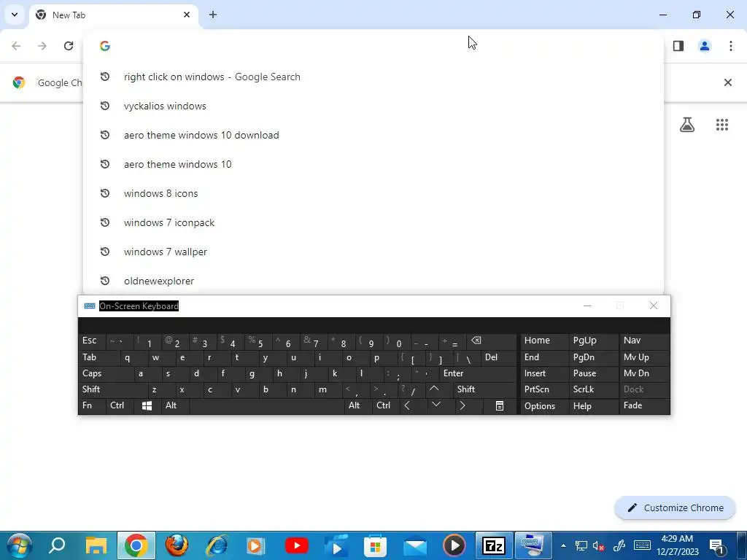The image size is (747, 560).
Task: Open Options on the On-Screen Keyboard
Action: pos(543,405)
